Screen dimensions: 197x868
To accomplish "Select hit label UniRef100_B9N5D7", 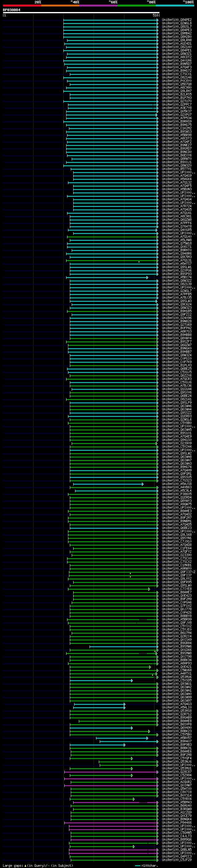I will point(177,64).
